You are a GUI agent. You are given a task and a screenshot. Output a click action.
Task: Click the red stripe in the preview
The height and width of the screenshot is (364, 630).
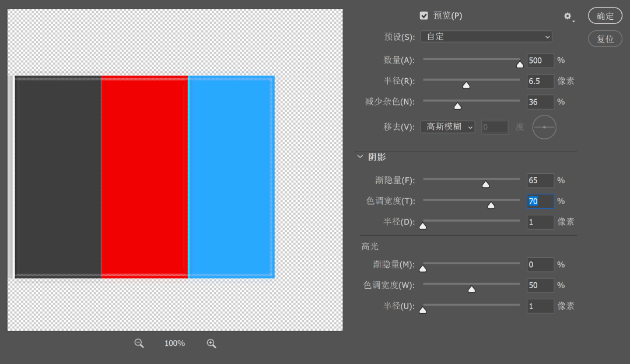[x=145, y=177]
